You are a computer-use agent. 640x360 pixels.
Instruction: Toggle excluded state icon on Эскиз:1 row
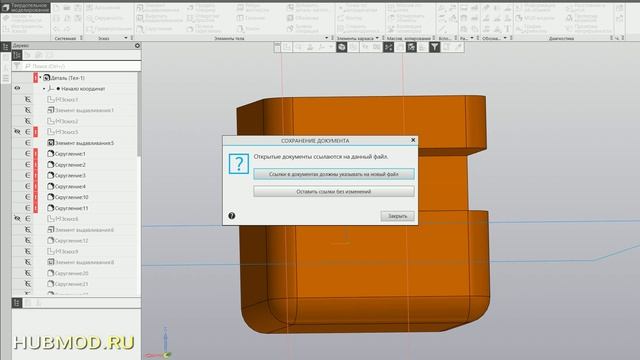coord(27,100)
